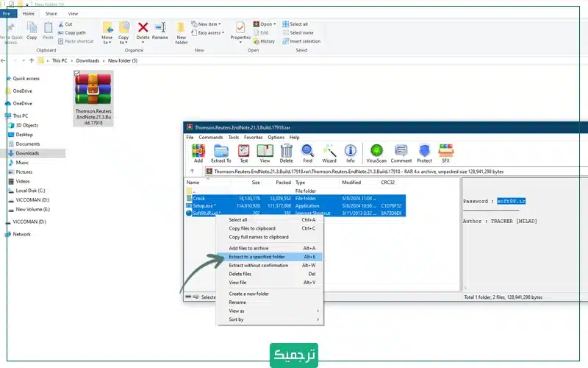Click the SFX icon in WinRAR
Image resolution: width=588 pixels, height=368 pixels.
point(445,153)
